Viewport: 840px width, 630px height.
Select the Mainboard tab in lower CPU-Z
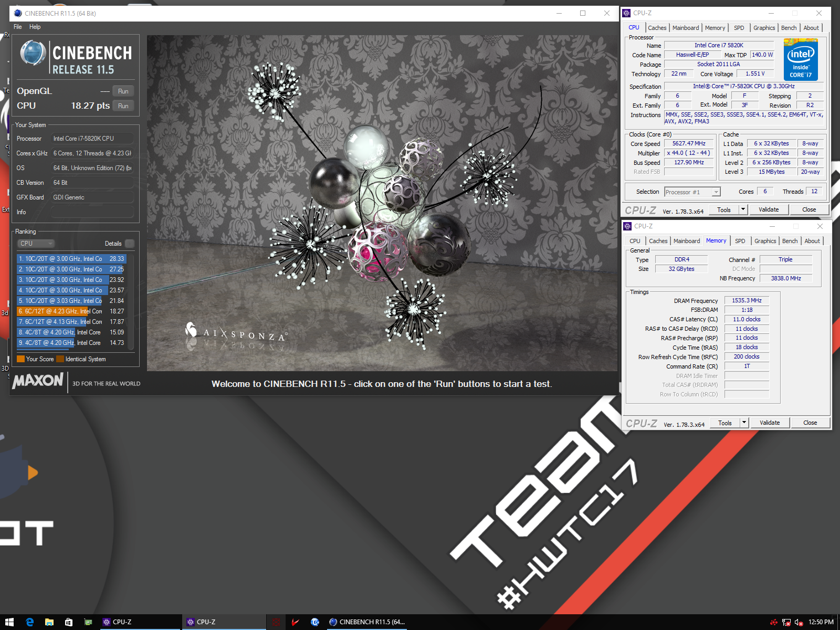687,241
